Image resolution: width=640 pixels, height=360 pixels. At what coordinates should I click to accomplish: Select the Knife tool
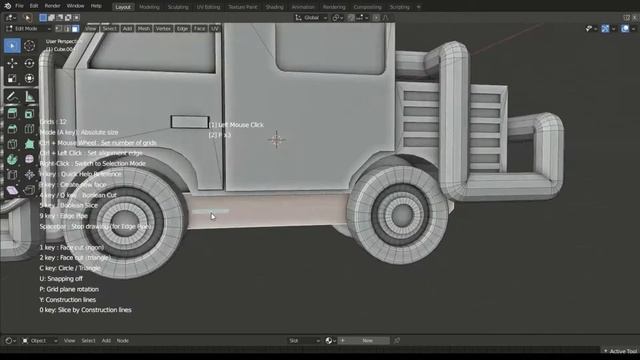[x=12, y=144]
